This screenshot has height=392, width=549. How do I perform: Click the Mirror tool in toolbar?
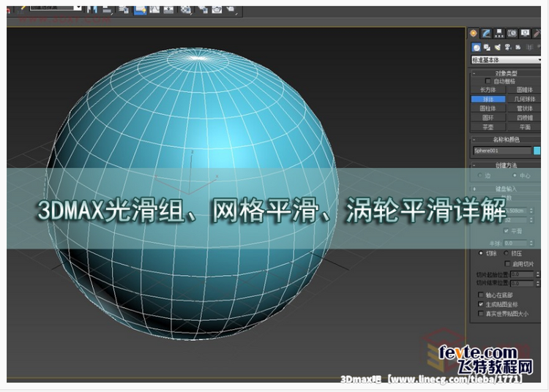[x=93, y=10]
